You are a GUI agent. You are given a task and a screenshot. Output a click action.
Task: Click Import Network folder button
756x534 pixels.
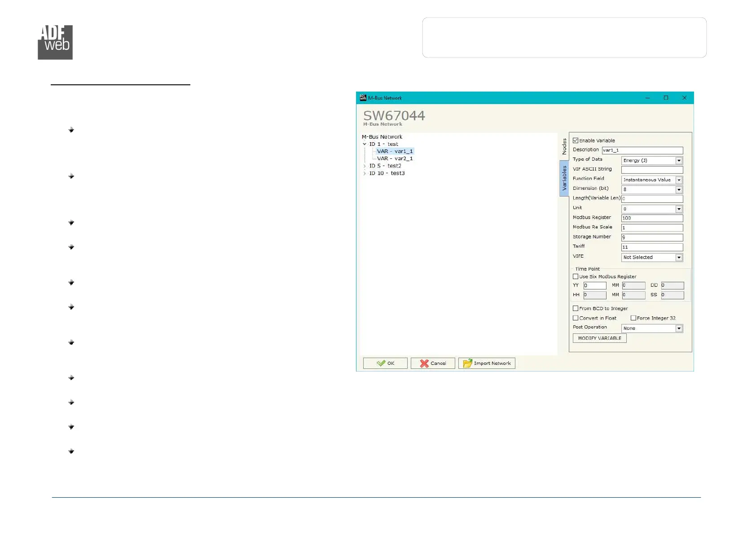point(487,363)
